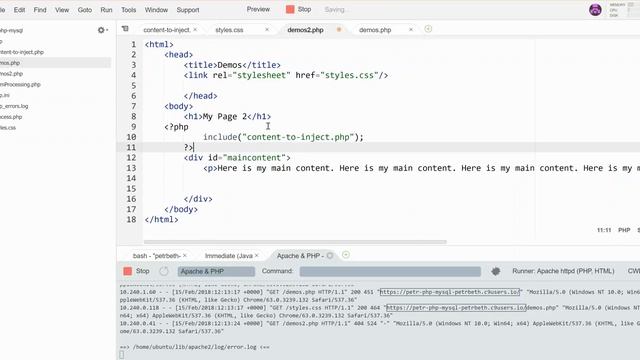Open the Support menu
The image size is (640, 360).
[x=188, y=10]
